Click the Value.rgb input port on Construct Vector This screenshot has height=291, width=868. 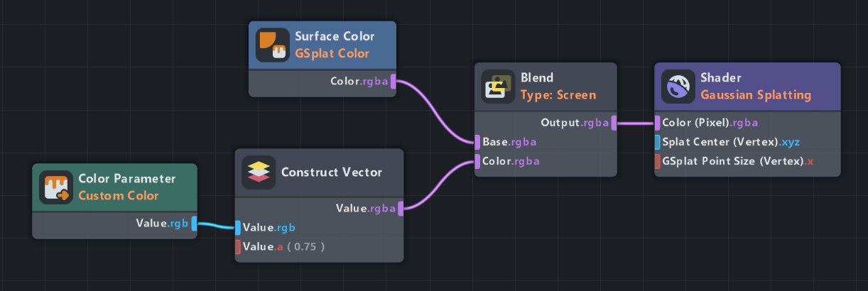coord(239,228)
